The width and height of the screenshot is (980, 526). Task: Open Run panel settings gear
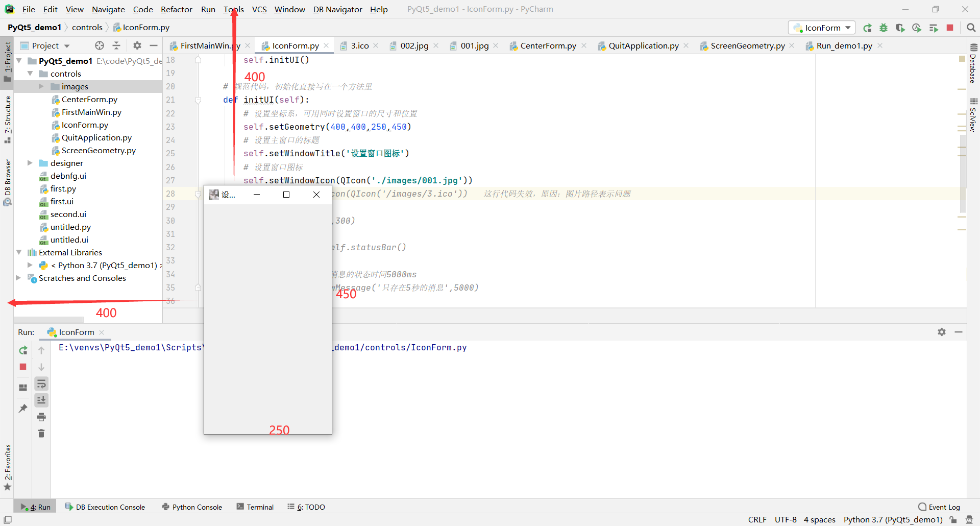tap(942, 332)
